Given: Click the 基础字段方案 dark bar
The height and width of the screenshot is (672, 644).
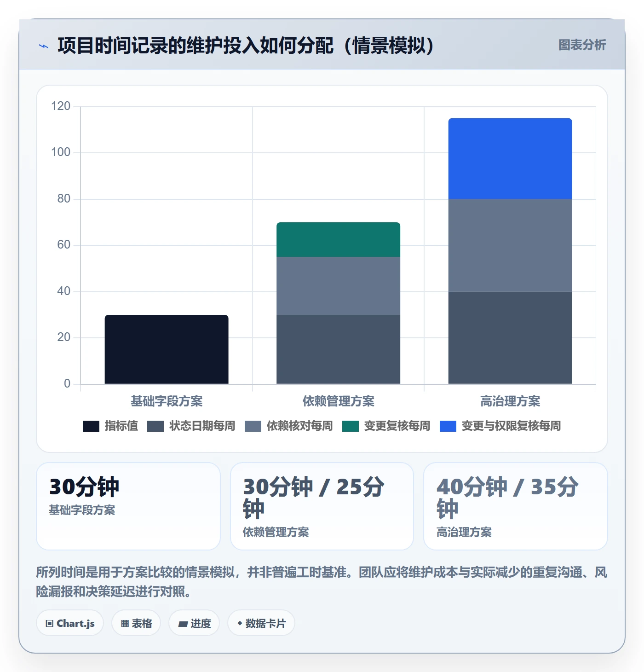Looking at the screenshot, I should click(x=167, y=349).
